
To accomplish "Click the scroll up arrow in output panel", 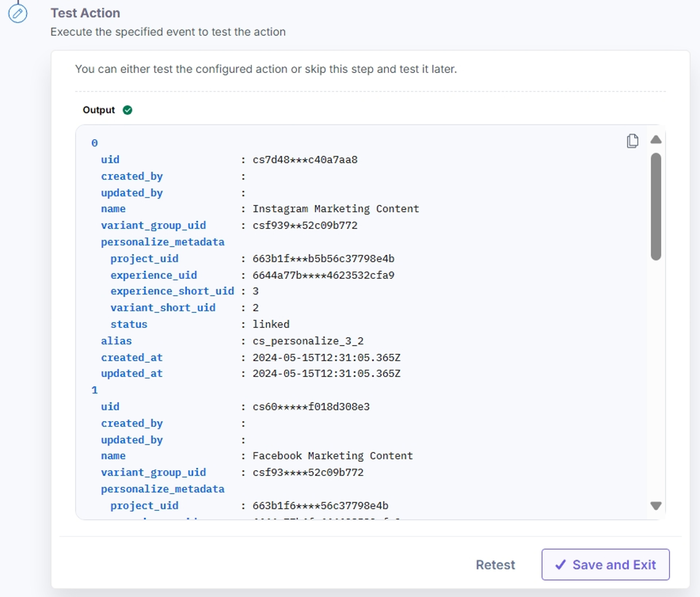I will click(656, 139).
